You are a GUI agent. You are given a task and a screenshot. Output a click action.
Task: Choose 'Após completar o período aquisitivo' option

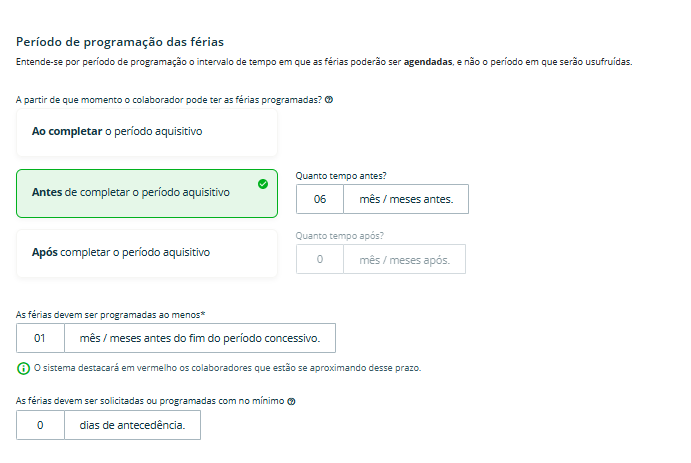click(146, 253)
